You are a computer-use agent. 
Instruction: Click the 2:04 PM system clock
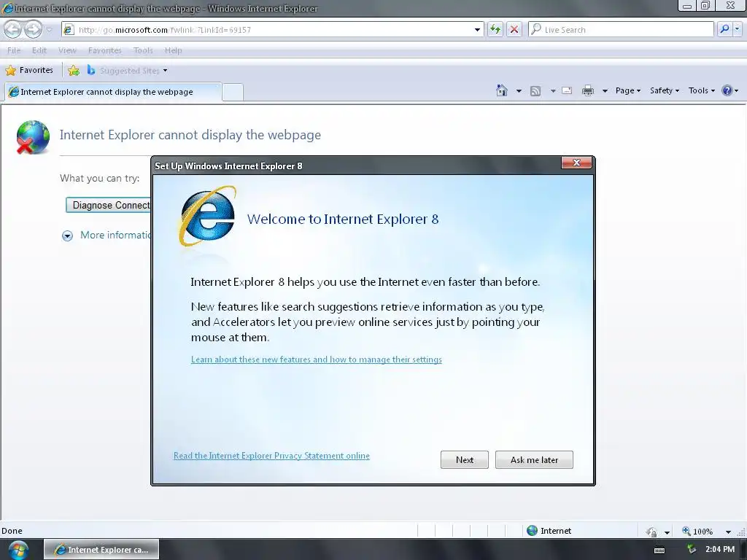pyautogui.click(x=720, y=550)
